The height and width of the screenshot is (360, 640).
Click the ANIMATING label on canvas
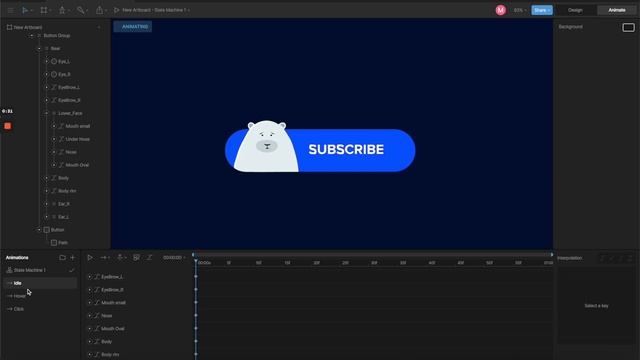133,27
